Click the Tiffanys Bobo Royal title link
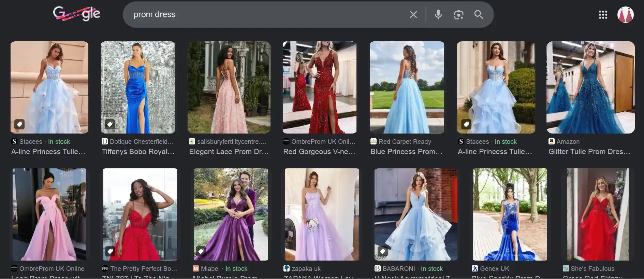The image size is (644, 279). [138, 152]
